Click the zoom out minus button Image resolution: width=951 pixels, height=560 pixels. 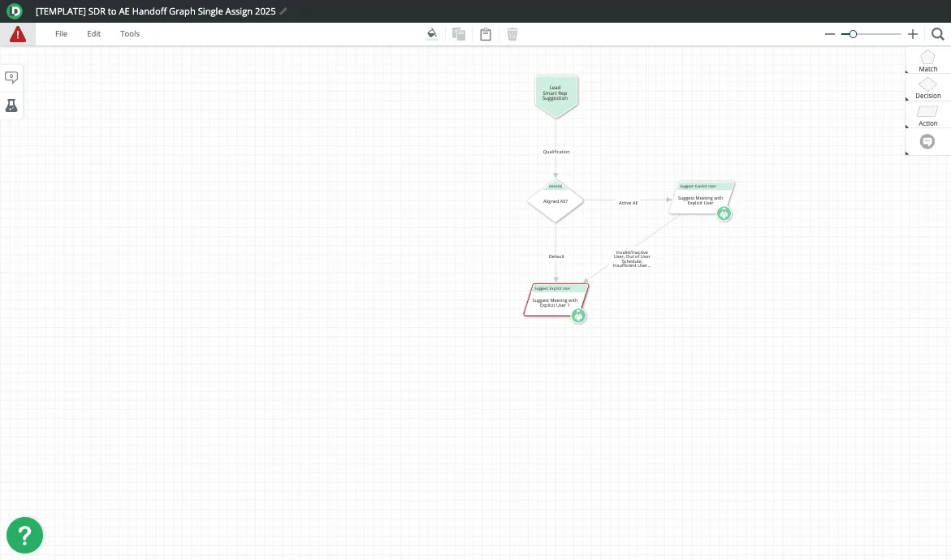[x=830, y=34]
